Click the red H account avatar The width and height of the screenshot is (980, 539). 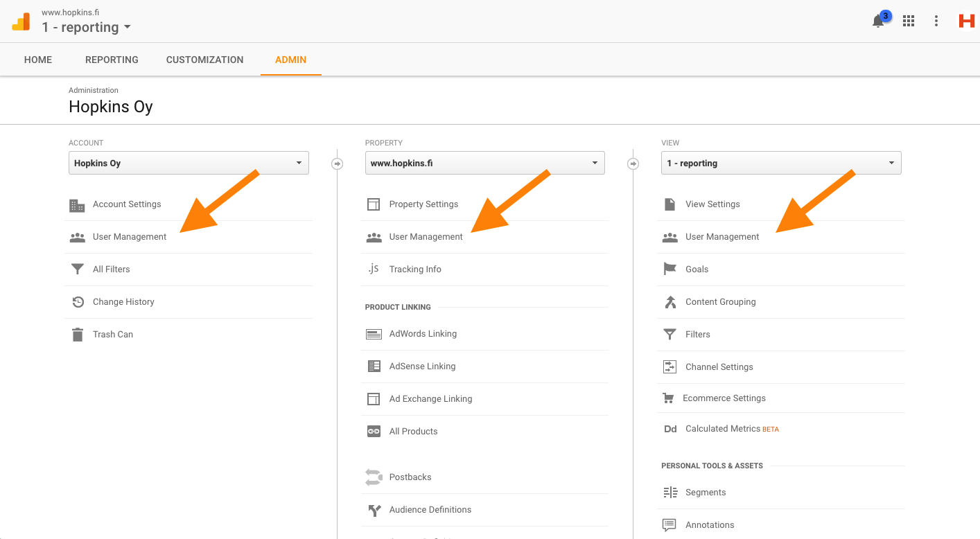[x=966, y=21]
